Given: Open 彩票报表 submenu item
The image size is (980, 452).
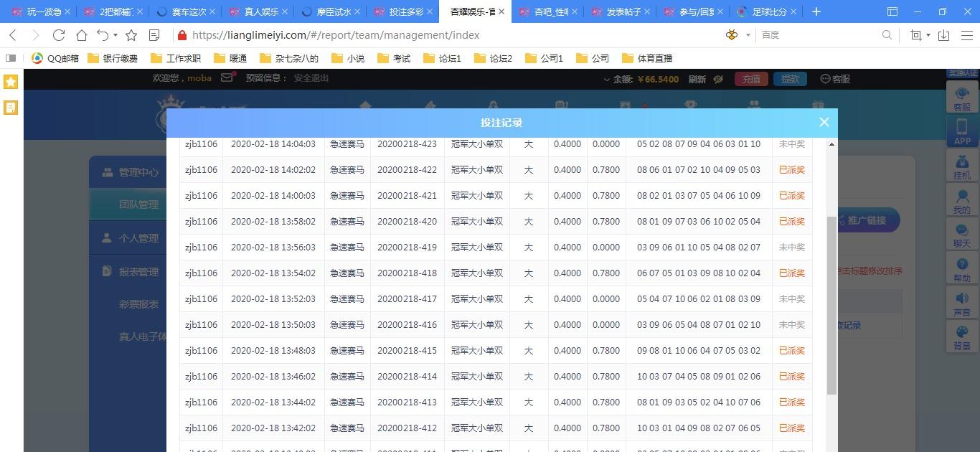Looking at the screenshot, I should point(138,304).
